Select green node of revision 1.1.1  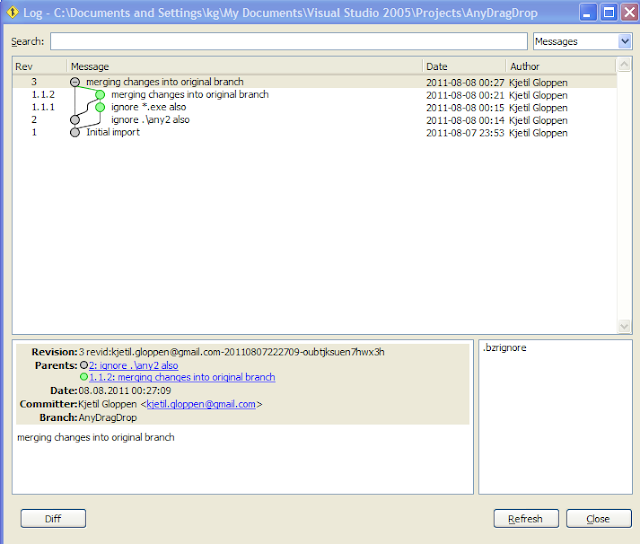pos(100,107)
